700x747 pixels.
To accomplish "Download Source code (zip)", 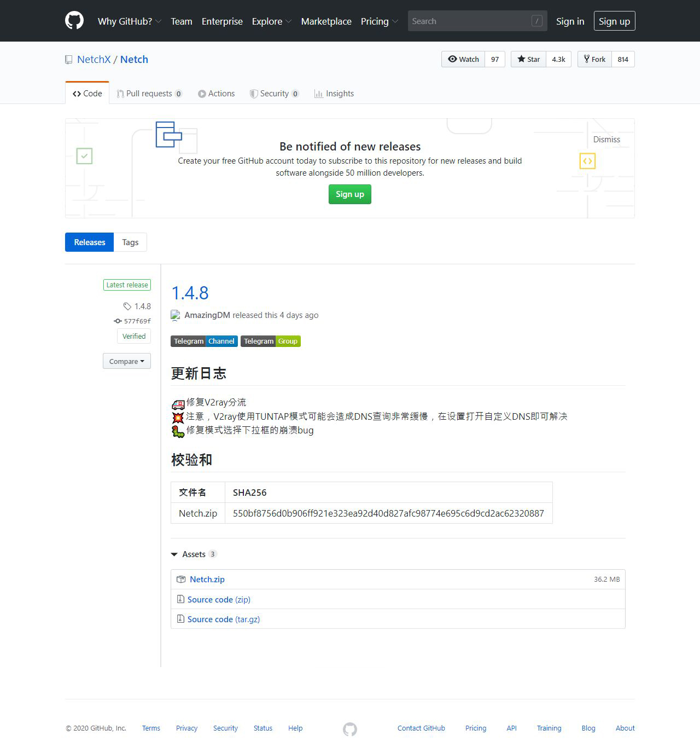I will 219,600.
